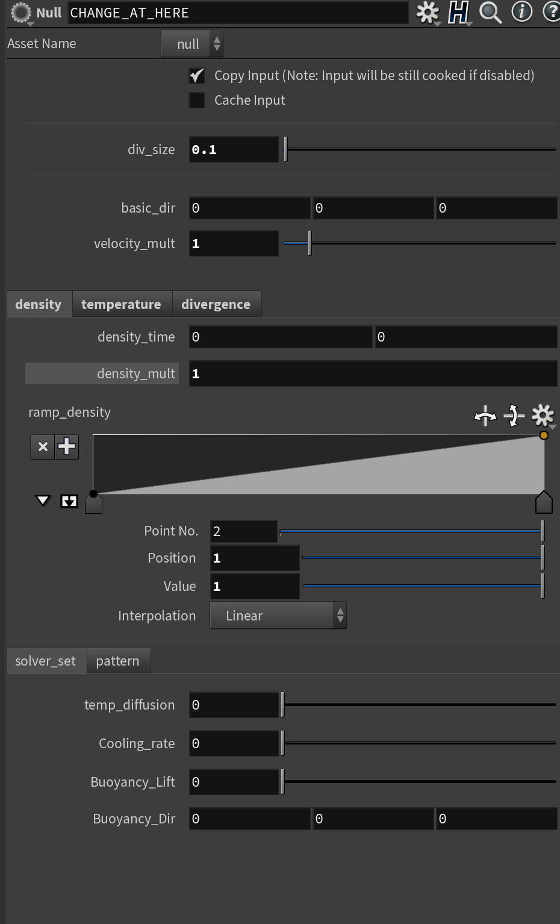Adjust the velocity_mult slider

[x=420, y=243]
